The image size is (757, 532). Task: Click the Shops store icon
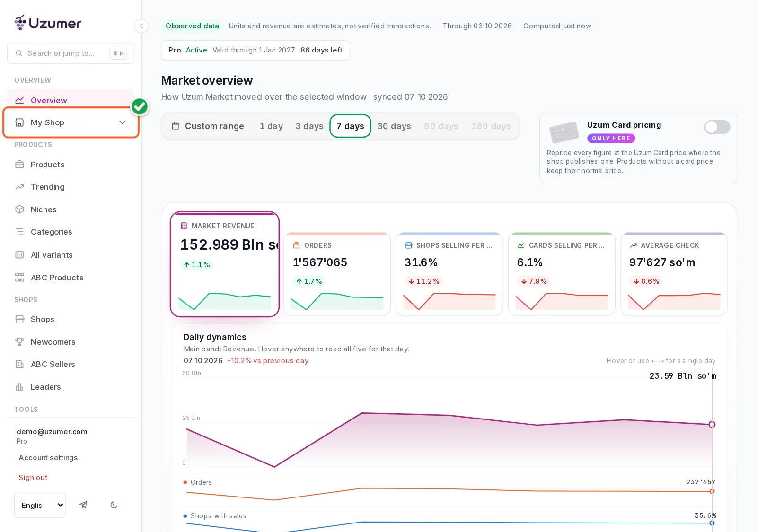pos(19,319)
